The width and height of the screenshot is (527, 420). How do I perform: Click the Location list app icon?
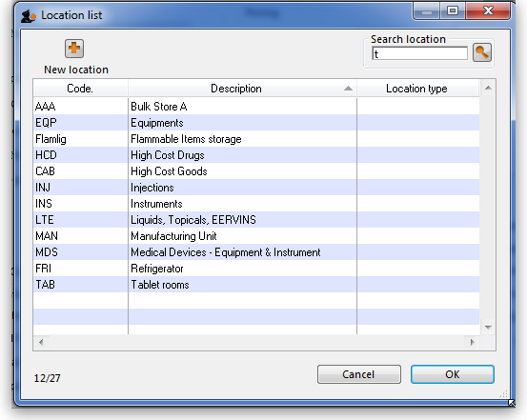click(29, 16)
